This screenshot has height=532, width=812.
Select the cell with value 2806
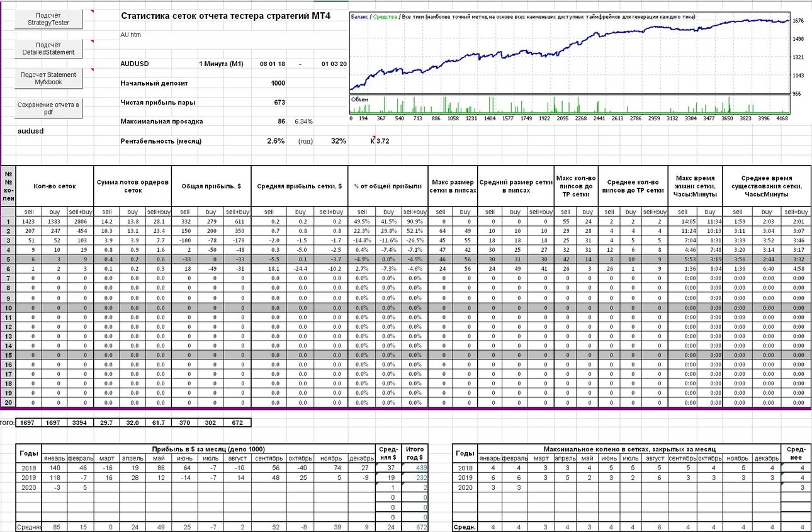click(x=80, y=222)
